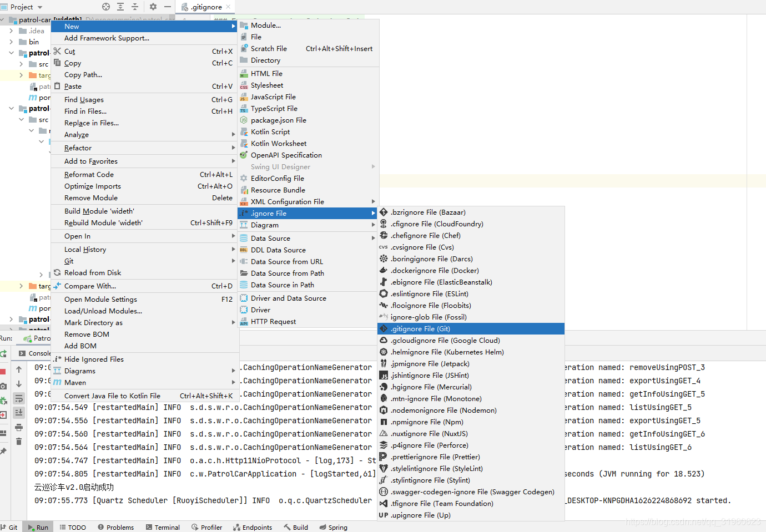
Task: Expand the .idea folder node
Action: pyautogui.click(x=11, y=31)
